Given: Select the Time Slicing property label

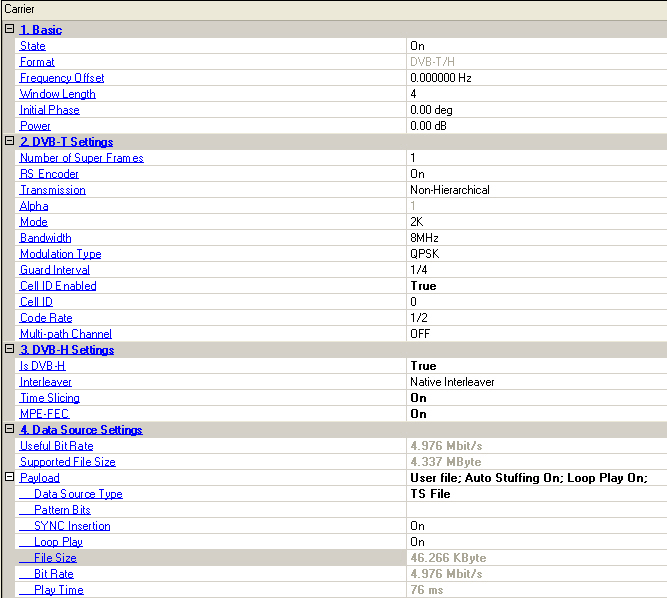Looking at the screenshot, I should tap(50, 398).
